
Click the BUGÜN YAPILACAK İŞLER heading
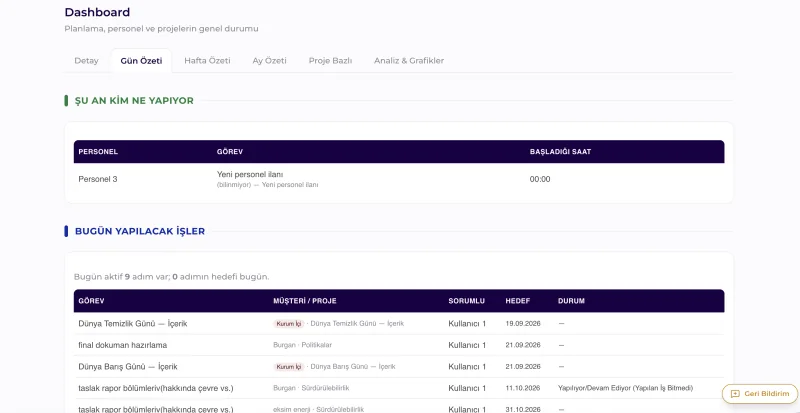pyautogui.click(x=140, y=231)
